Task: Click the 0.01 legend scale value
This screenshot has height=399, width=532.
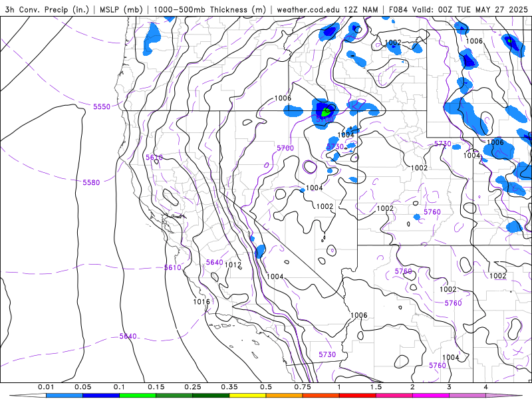Action: (x=46, y=387)
